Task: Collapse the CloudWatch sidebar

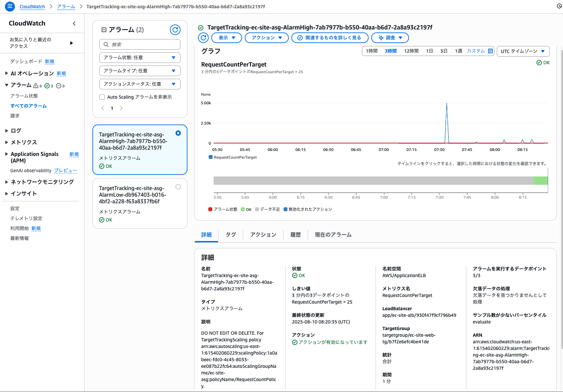Action: click(74, 23)
